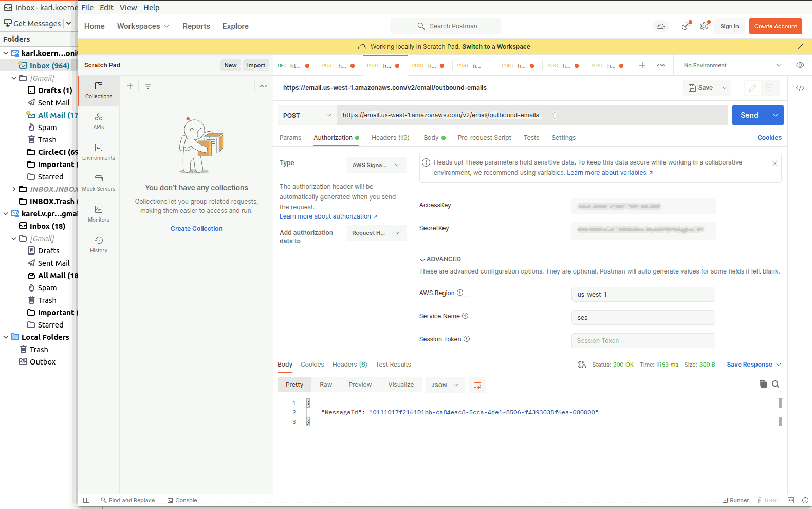Open the Postman settings gear icon
The image size is (812, 509).
(704, 26)
